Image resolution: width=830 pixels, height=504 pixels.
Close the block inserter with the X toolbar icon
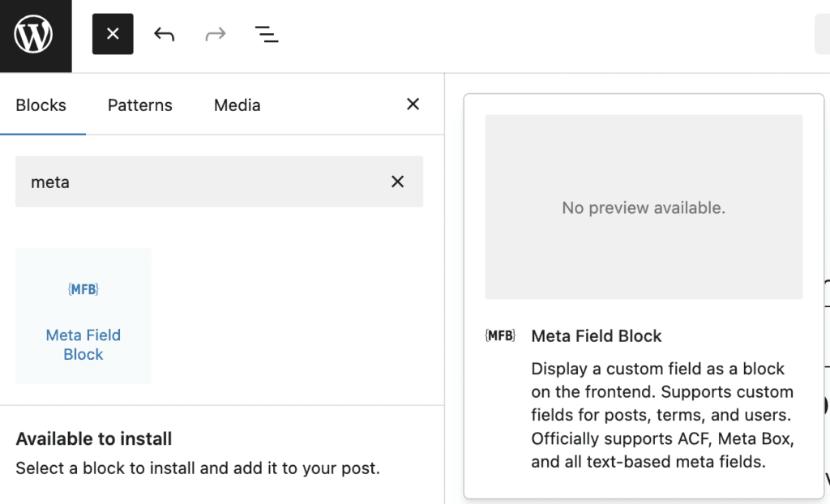pyautogui.click(x=113, y=34)
